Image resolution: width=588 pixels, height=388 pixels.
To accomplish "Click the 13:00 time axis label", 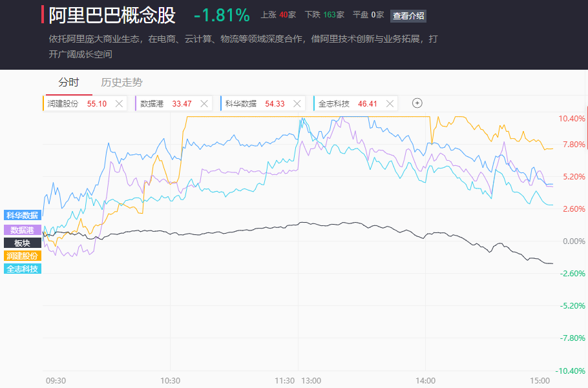I will (311, 381).
